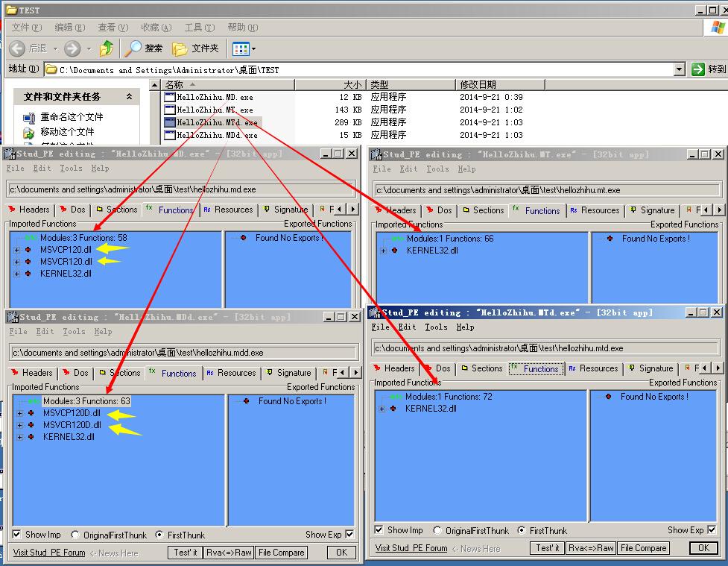
Task: Expand KERNEL32.dll in the MDd.exe imports tree
Action: (x=19, y=437)
